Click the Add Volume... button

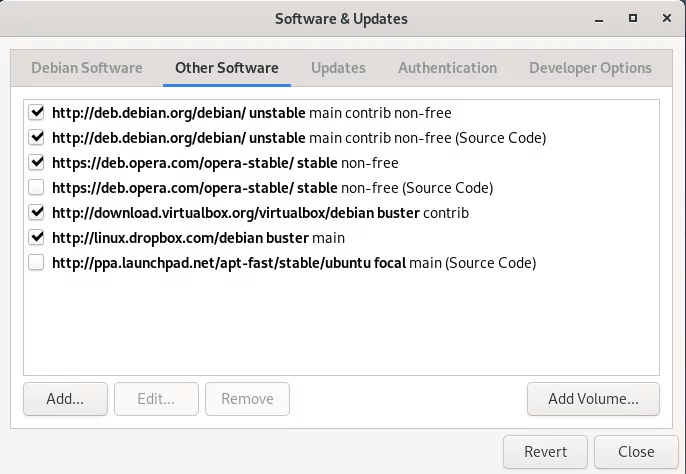pyautogui.click(x=593, y=399)
